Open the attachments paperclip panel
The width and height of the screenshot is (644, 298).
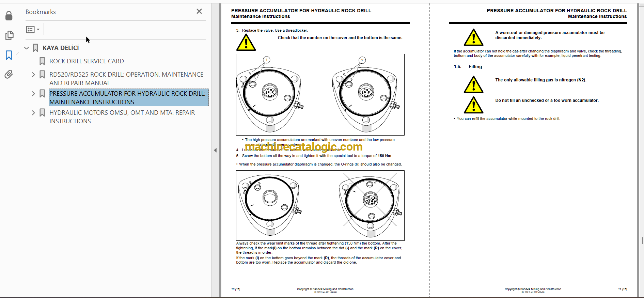pyautogui.click(x=9, y=74)
